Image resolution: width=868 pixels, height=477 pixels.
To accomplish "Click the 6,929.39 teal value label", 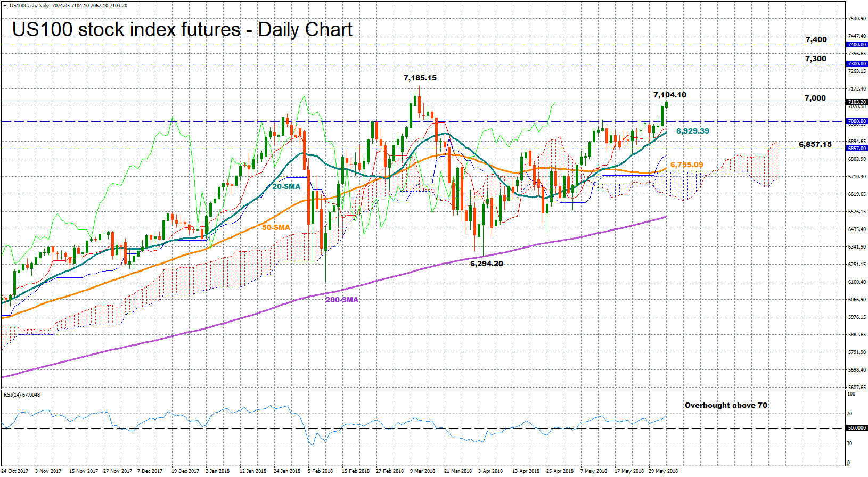I will [x=692, y=131].
